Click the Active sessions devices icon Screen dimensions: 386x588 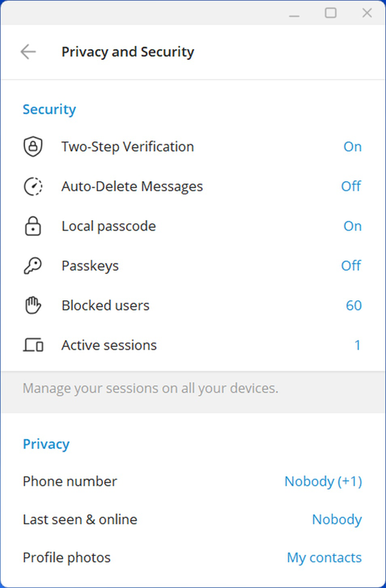tap(33, 345)
